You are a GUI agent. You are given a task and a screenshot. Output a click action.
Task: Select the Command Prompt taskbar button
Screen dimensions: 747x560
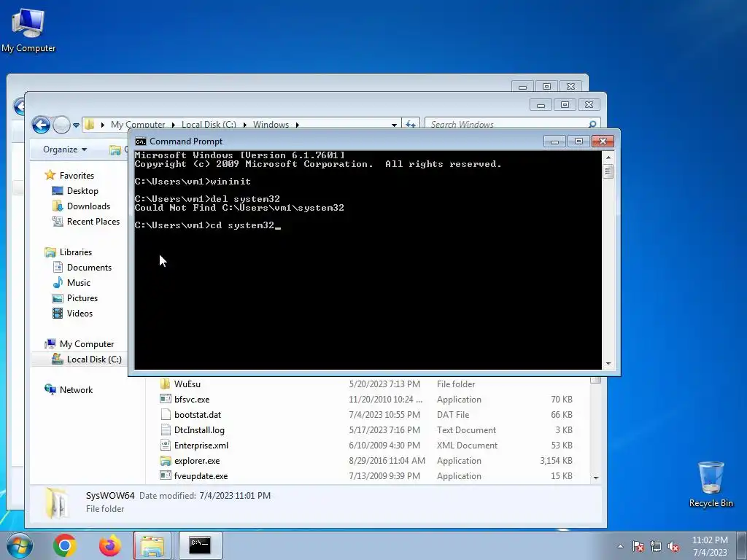[x=200, y=545]
